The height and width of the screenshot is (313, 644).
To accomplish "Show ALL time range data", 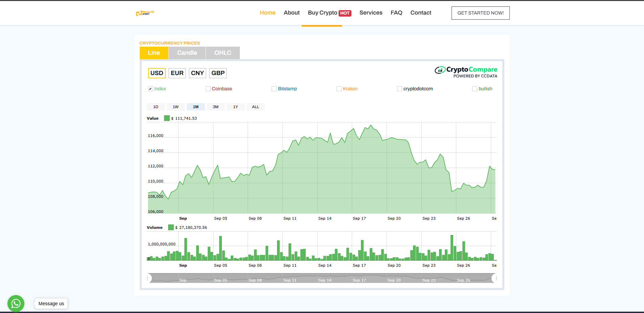I will pyautogui.click(x=255, y=107).
